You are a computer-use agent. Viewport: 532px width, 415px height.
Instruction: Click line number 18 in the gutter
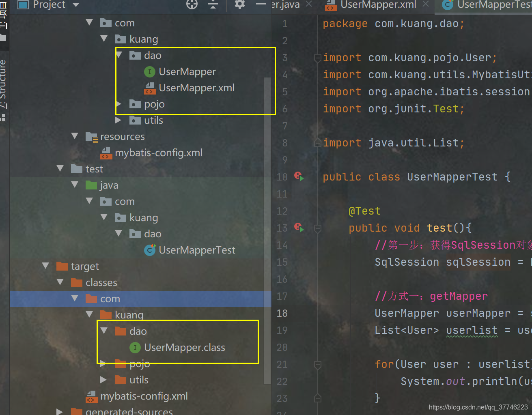point(282,313)
